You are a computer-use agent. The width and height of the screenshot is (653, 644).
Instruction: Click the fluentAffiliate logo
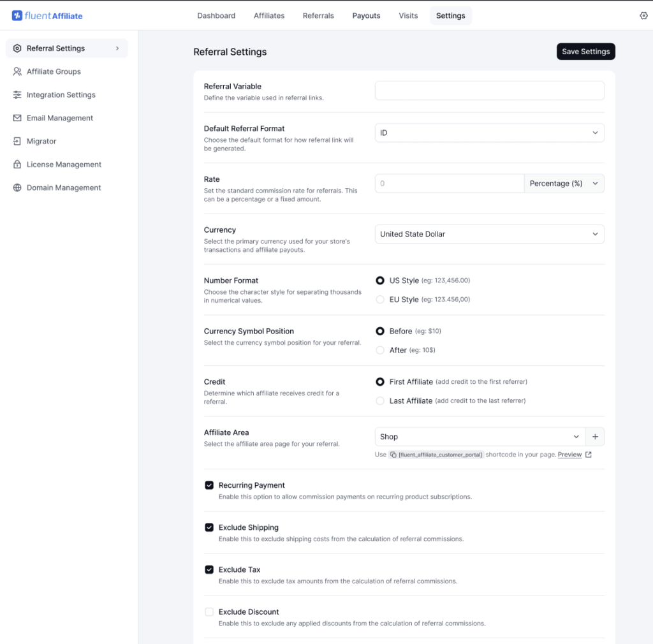47,16
